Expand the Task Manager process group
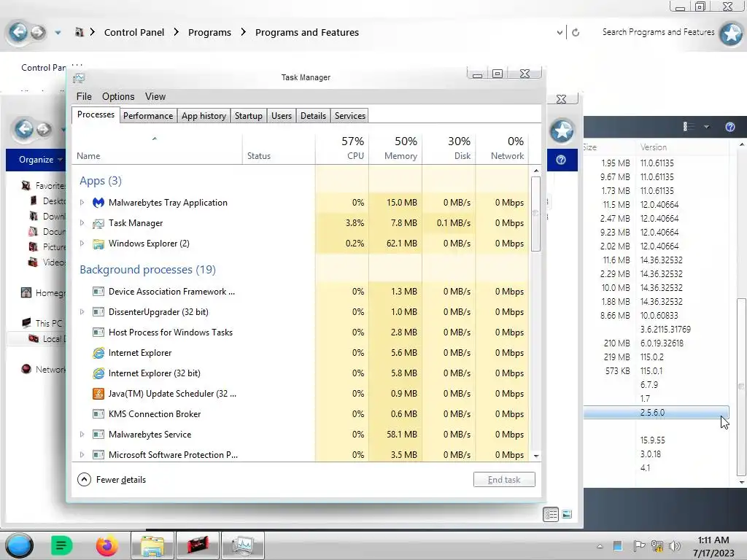Image resolution: width=747 pixels, height=560 pixels. [x=82, y=223]
